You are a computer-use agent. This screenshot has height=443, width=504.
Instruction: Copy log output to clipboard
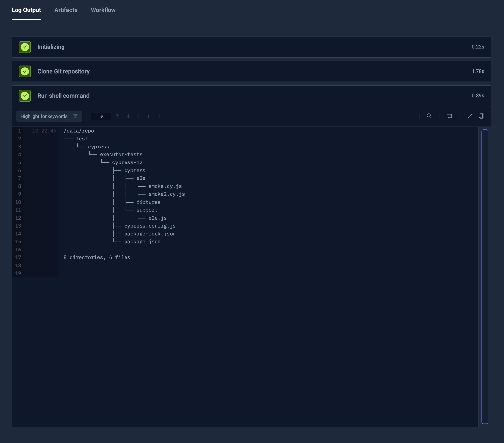point(481,116)
